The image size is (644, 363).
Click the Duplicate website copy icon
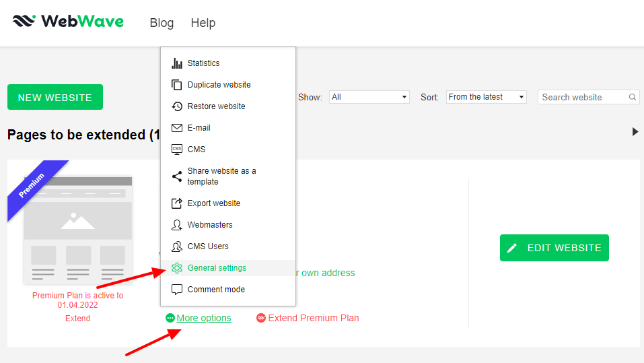pos(176,85)
